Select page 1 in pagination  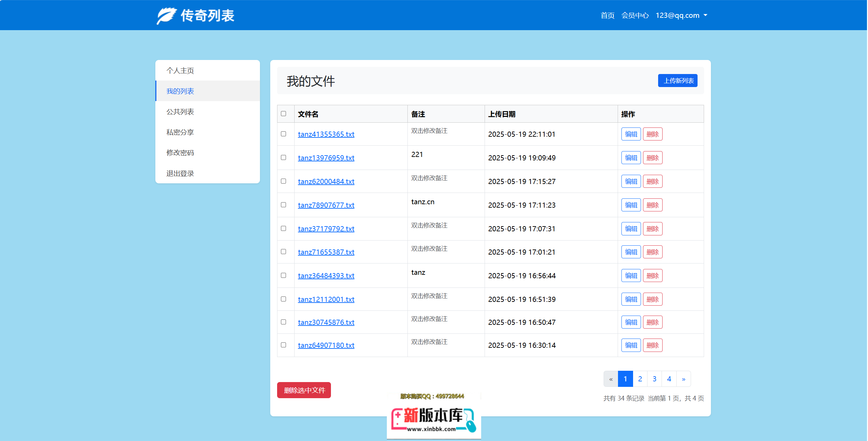pos(625,379)
